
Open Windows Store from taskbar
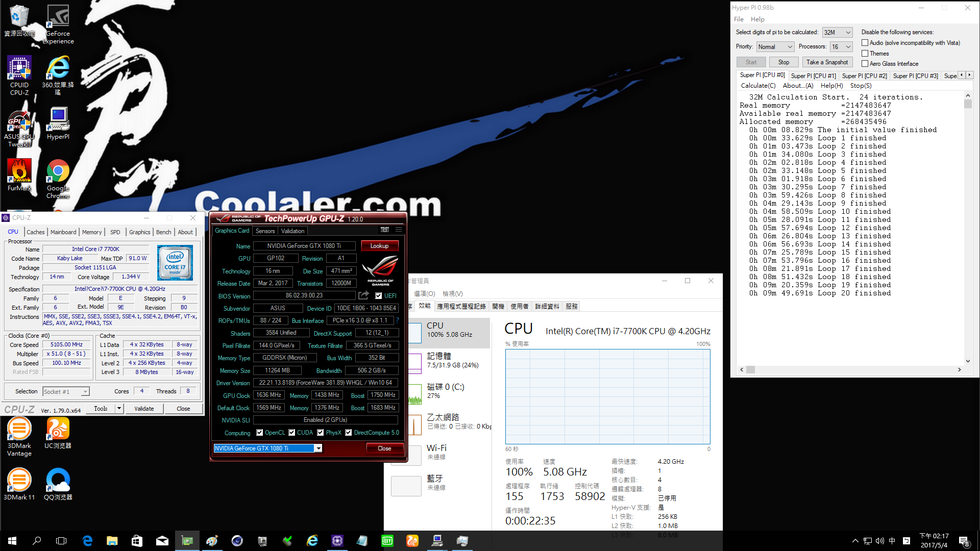pyautogui.click(x=137, y=541)
